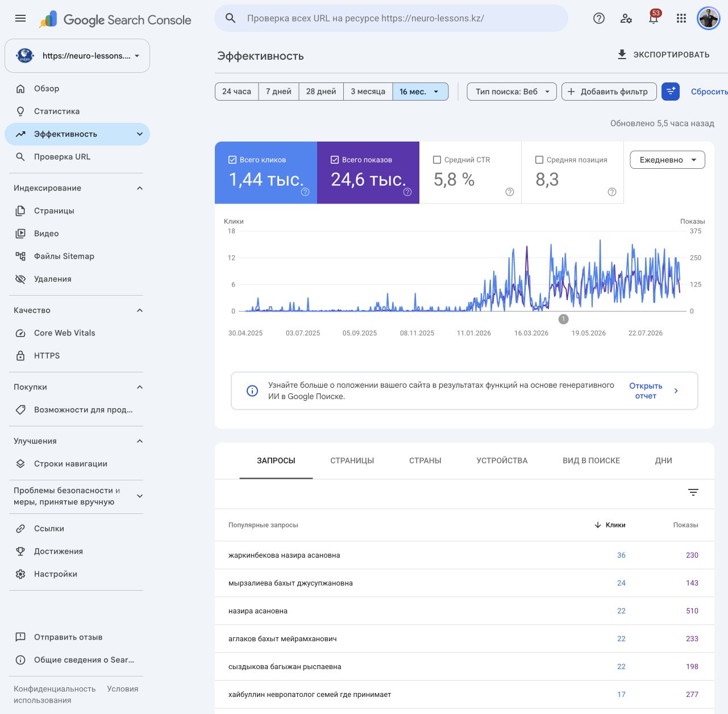Toggle the Всего показов checkbox
Image resolution: width=728 pixels, height=714 pixels.
[x=335, y=160]
